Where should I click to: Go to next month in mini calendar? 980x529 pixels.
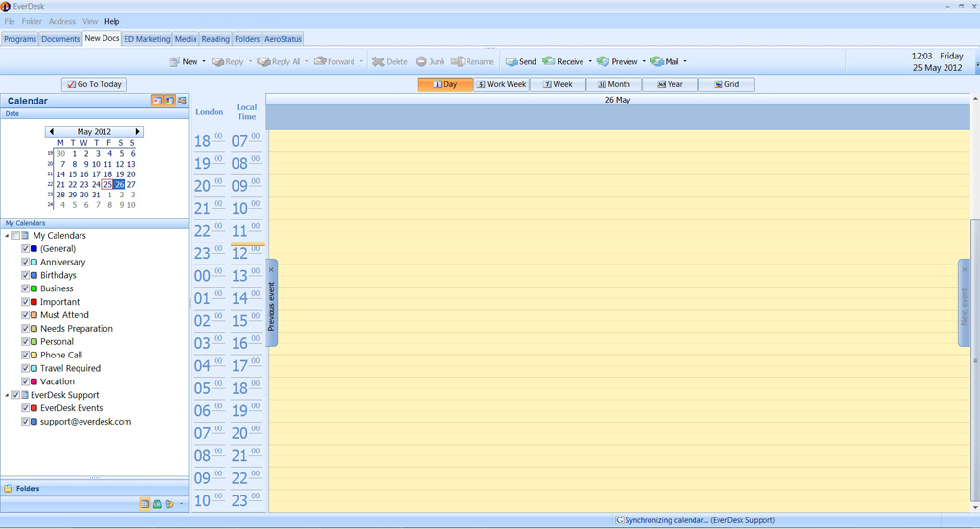click(138, 132)
